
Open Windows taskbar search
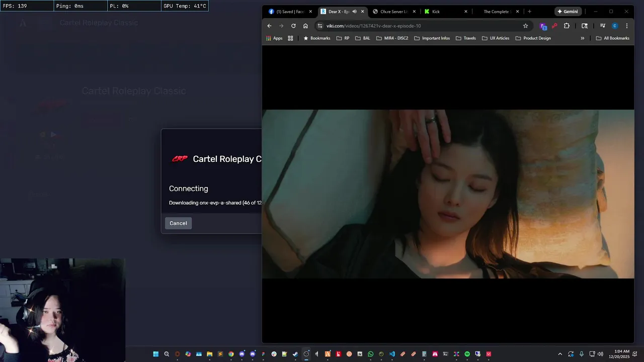click(167, 354)
